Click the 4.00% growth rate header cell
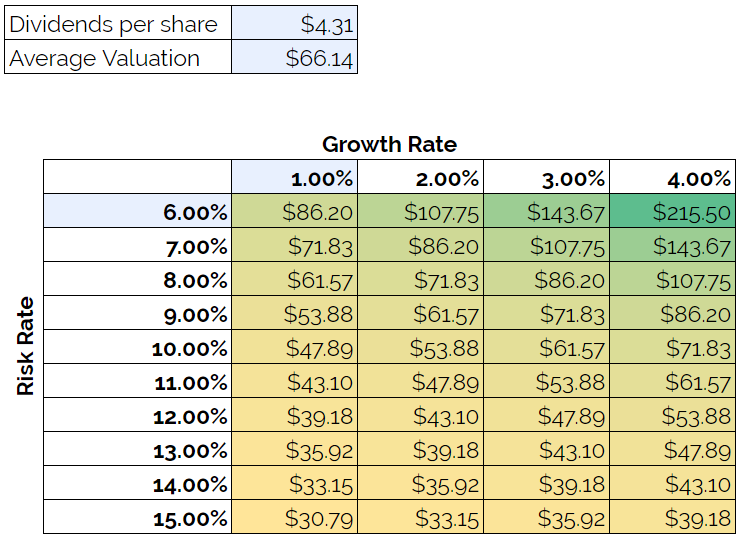This screenshot has width=747, height=545. pos(672,178)
